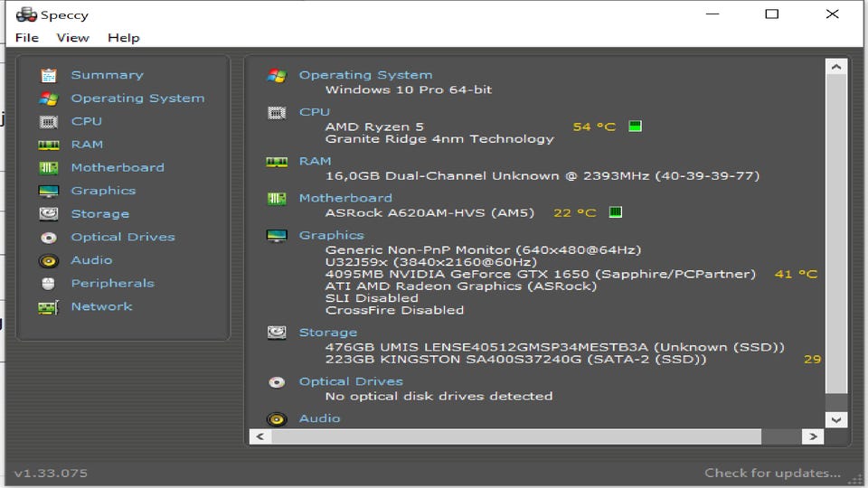Click the Summary clipboard icon in sidebar
The image size is (868, 488).
pyautogui.click(x=49, y=75)
